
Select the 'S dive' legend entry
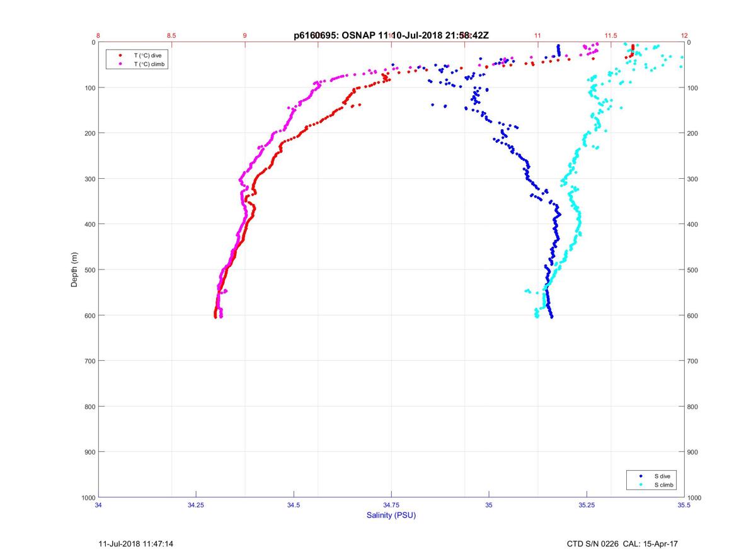[x=662, y=476]
